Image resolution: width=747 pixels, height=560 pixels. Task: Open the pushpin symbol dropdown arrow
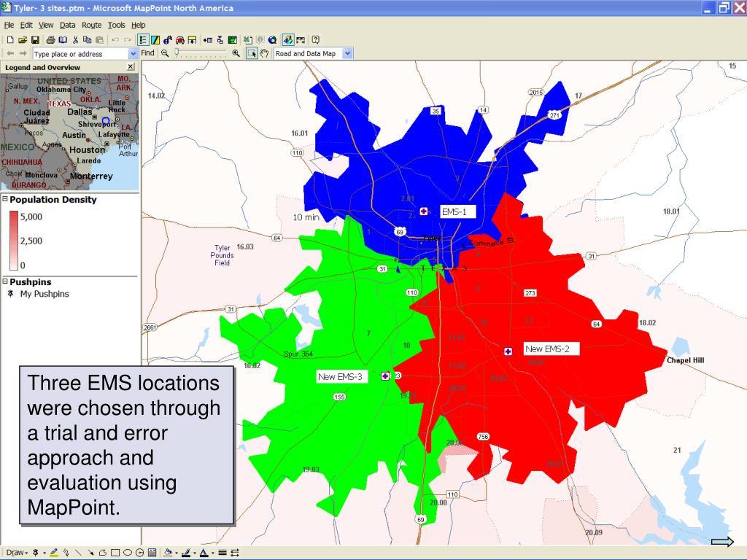[44, 553]
